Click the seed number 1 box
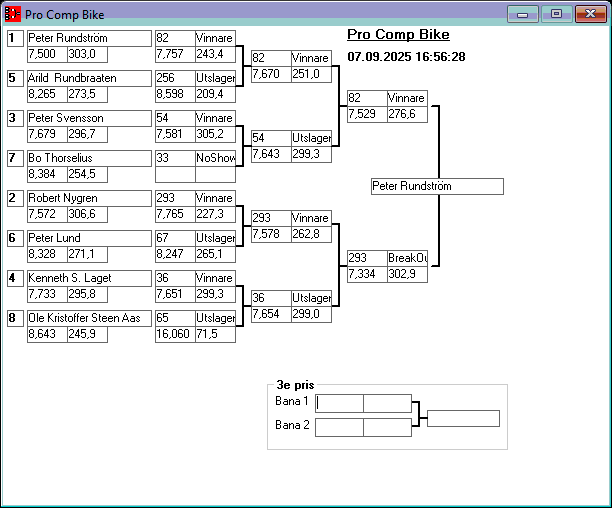The width and height of the screenshot is (612, 508). 14,38
